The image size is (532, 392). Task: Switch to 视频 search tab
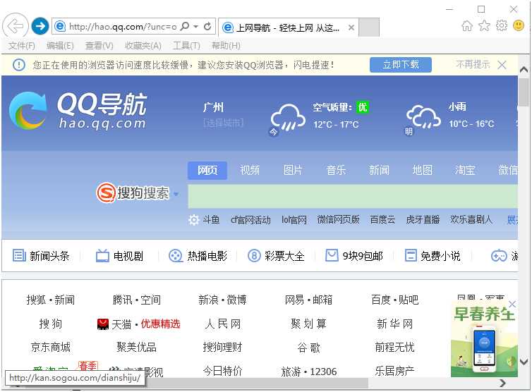pyautogui.click(x=250, y=170)
